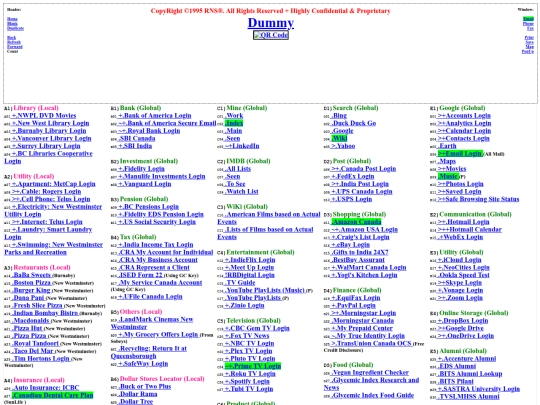Image resolution: width=540 pixels, height=405 pixels.
Task: Open Cable: Rogers Login link
Action: [x=46, y=191]
